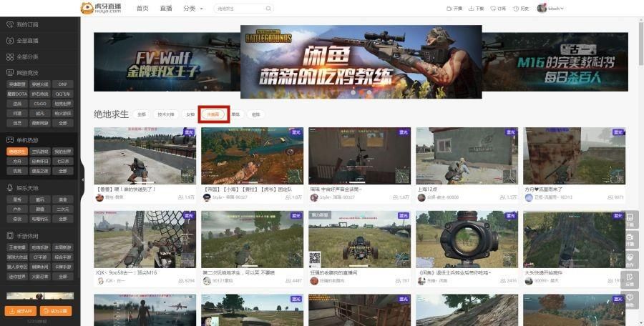Open the CF手游 tag
644x326 pixels.
point(40,257)
